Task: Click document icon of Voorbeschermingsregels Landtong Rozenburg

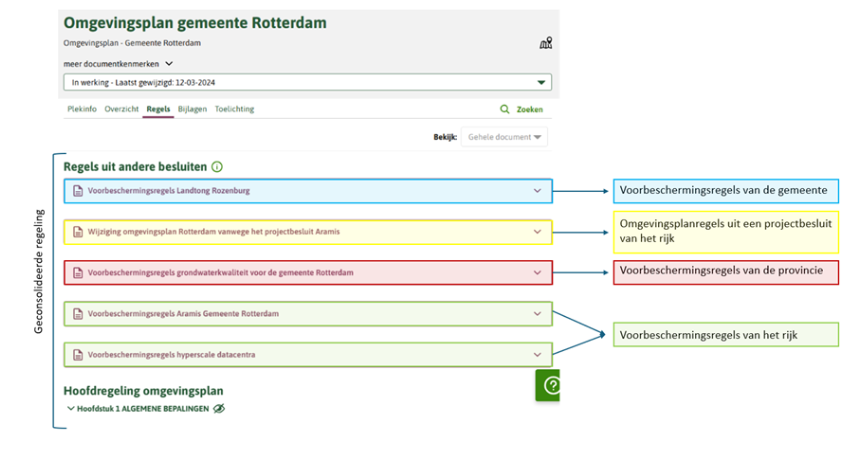Action: [x=79, y=190]
